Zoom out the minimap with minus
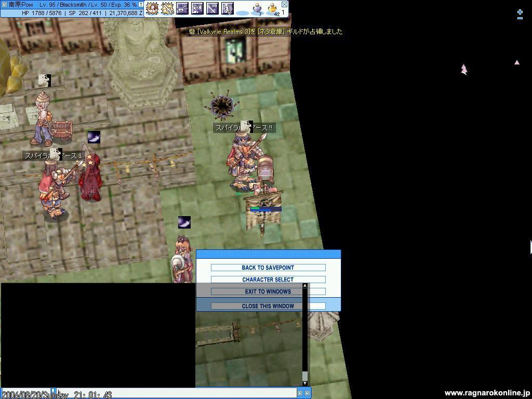Viewport: 532px width, 399px height. pyautogui.click(x=520, y=18)
